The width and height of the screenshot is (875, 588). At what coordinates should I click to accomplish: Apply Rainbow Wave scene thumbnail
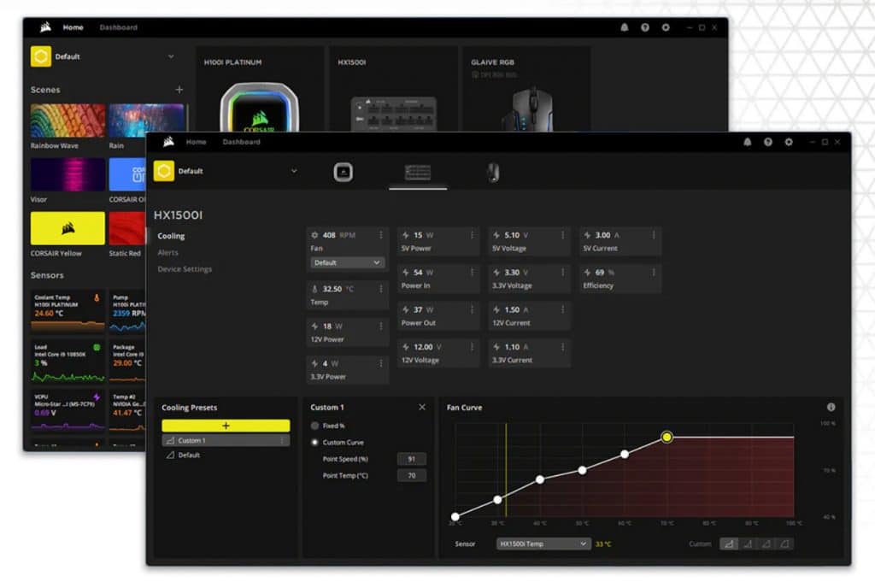[68, 121]
